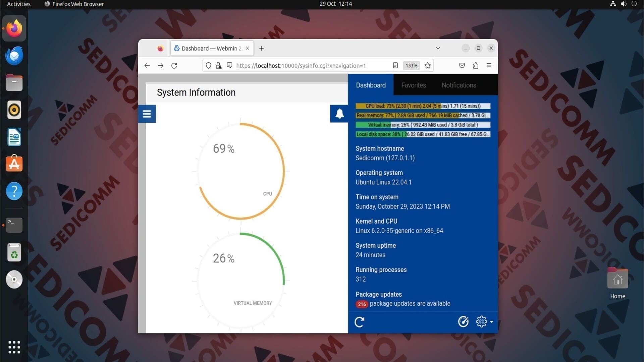This screenshot has width=644, height=362.
Task: Click the tracking protection shield icon
Action: point(208,66)
